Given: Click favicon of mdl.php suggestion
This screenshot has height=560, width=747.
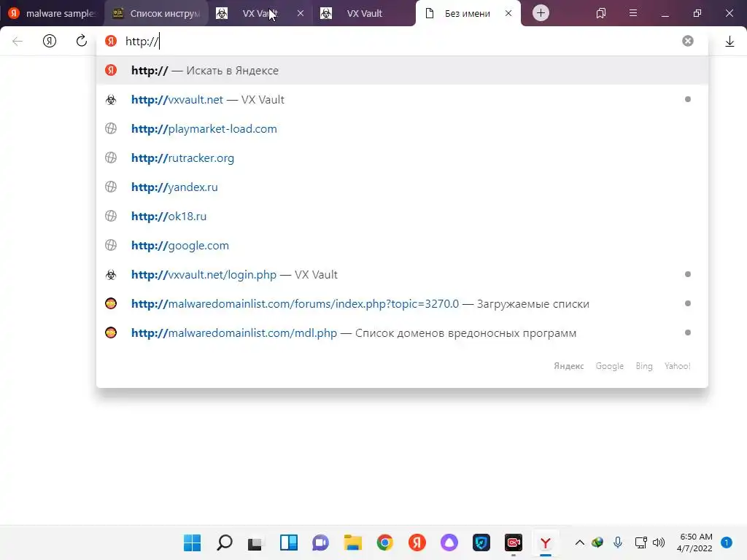Looking at the screenshot, I should pos(111,332).
